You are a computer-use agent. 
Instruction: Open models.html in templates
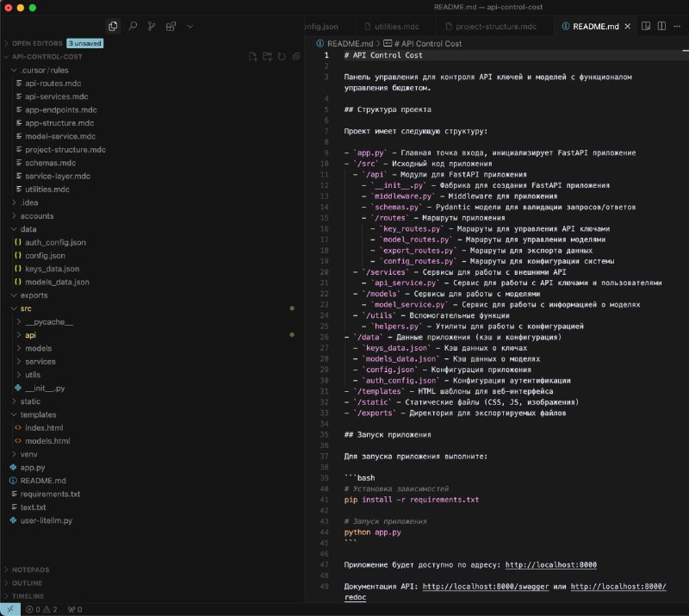point(47,441)
